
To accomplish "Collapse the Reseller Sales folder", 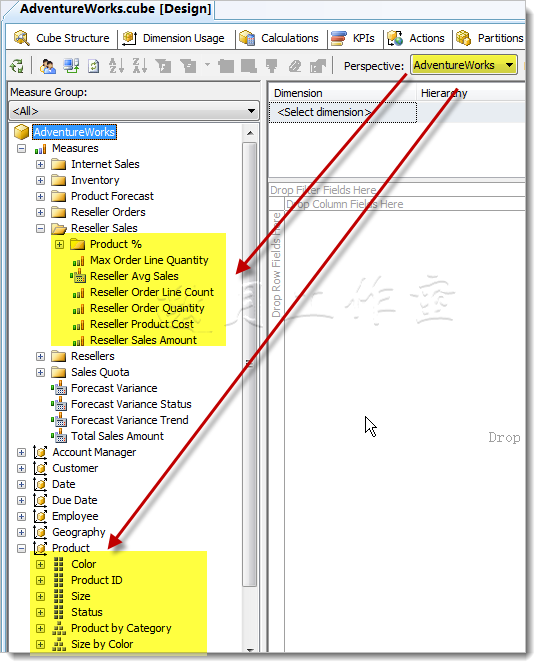I will (40, 229).
